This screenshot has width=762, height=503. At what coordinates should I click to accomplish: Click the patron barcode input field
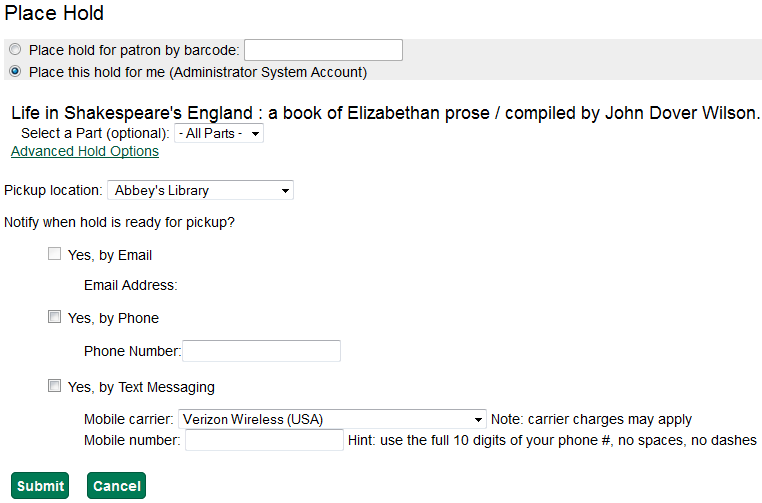click(323, 50)
